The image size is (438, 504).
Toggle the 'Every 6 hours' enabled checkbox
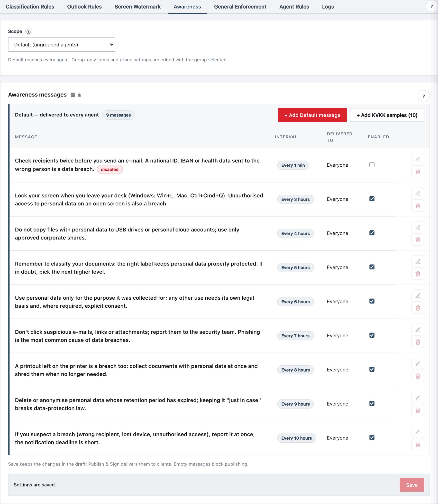click(372, 301)
